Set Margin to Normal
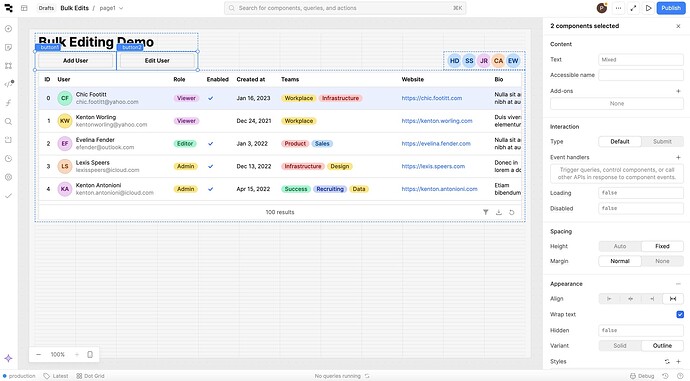690x381 pixels. coord(620,261)
